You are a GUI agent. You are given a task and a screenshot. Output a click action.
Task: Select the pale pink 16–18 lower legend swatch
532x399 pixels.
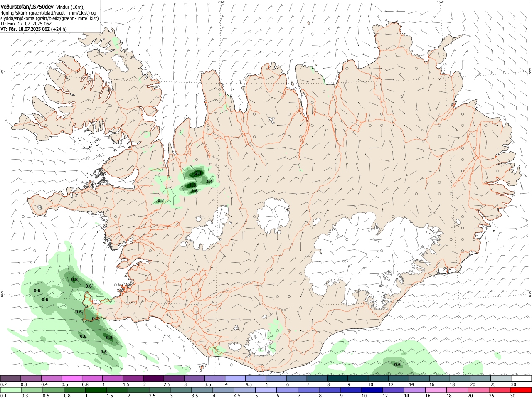436,390
